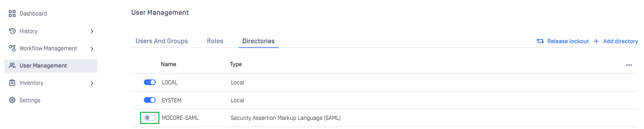Image resolution: width=644 pixels, height=129 pixels.
Task: Open the Roles tab
Action: (x=215, y=41)
